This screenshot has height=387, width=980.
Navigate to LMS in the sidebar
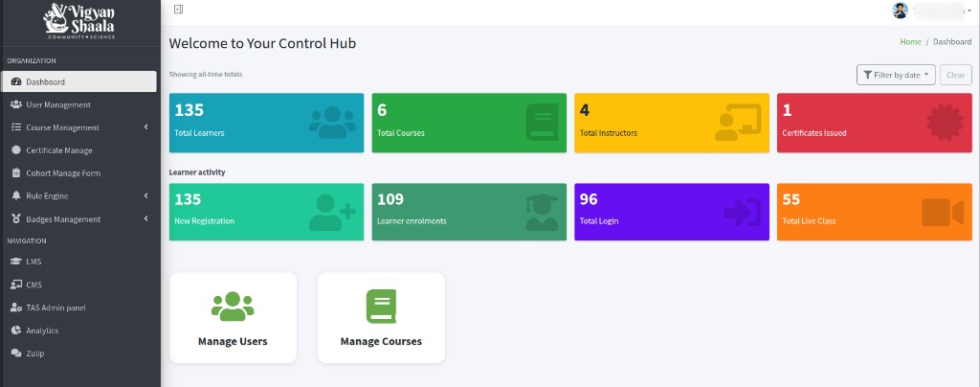click(79, 262)
